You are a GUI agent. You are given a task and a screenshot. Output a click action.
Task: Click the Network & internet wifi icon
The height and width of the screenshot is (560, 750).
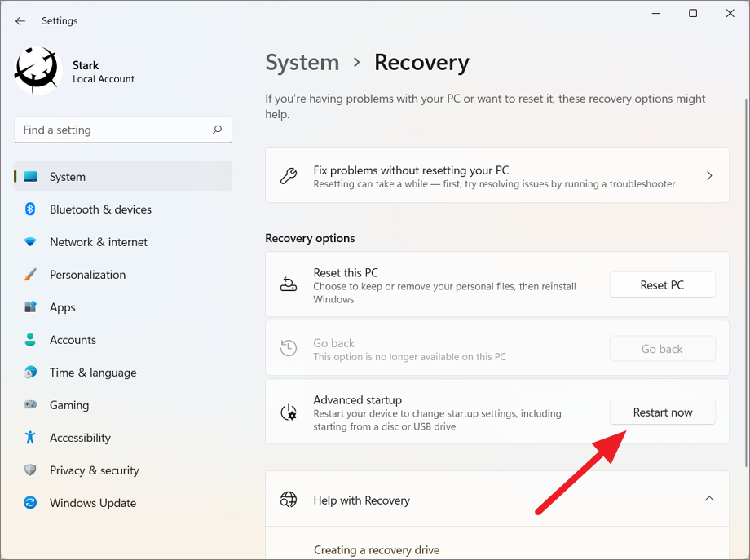(x=30, y=242)
